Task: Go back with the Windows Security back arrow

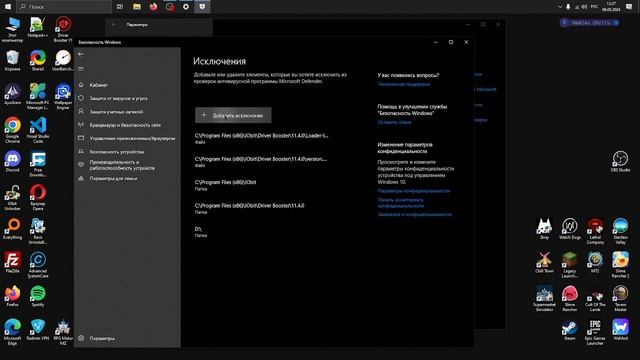Action: 81,54
